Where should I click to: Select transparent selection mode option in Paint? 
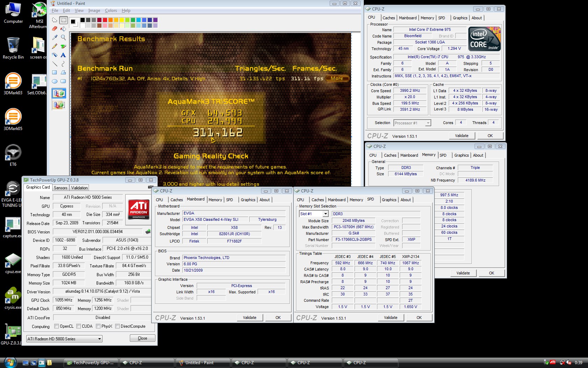click(x=59, y=105)
